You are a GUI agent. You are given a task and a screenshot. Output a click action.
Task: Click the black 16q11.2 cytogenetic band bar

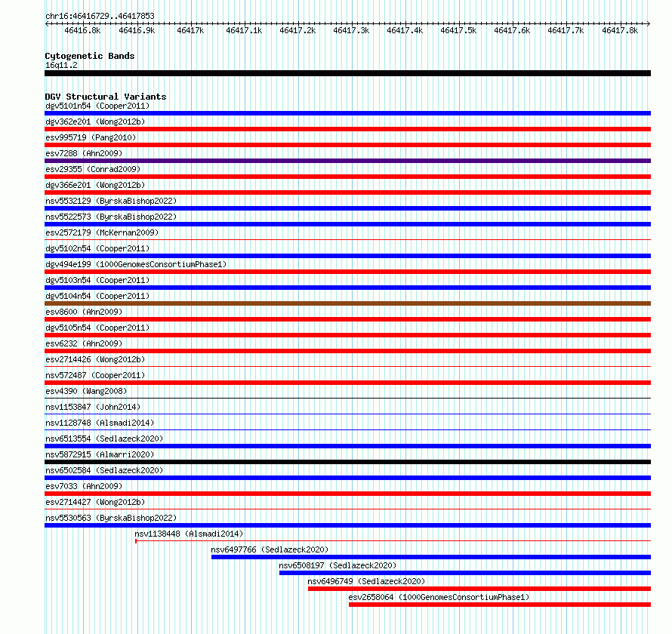coord(347,73)
